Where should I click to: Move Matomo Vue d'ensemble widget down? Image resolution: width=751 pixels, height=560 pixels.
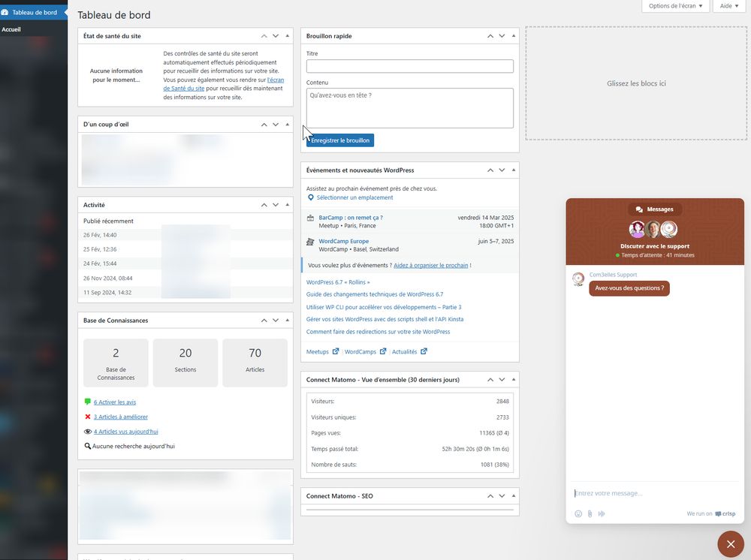[x=502, y=380]
